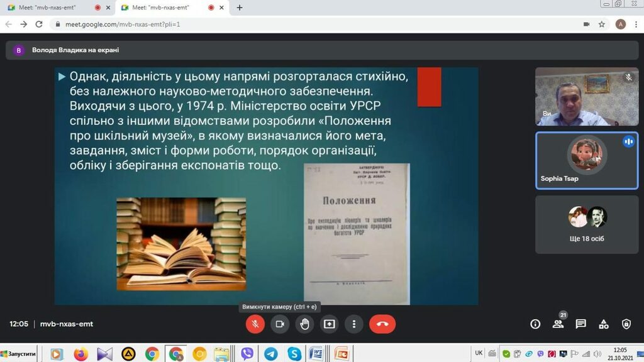This screenshot has width=644, height=362.
Task: Raise your hand in the meeting
Action: tap(304, 324)
